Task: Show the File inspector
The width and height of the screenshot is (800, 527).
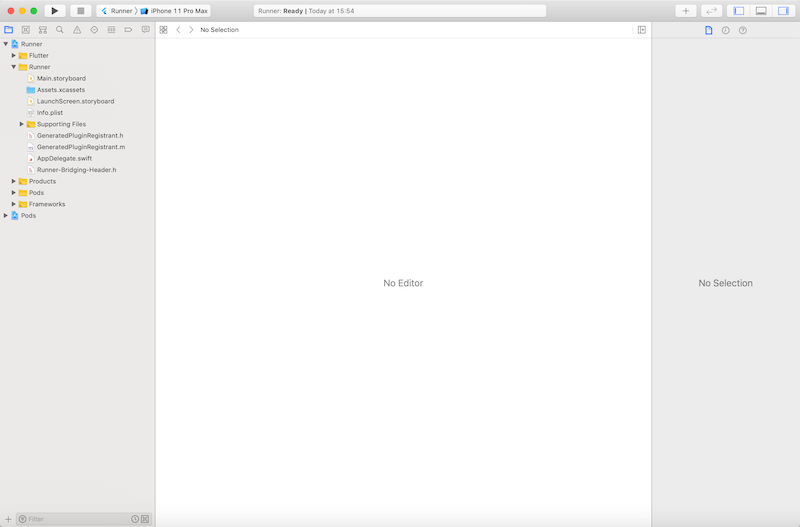Action: (709, 30)
